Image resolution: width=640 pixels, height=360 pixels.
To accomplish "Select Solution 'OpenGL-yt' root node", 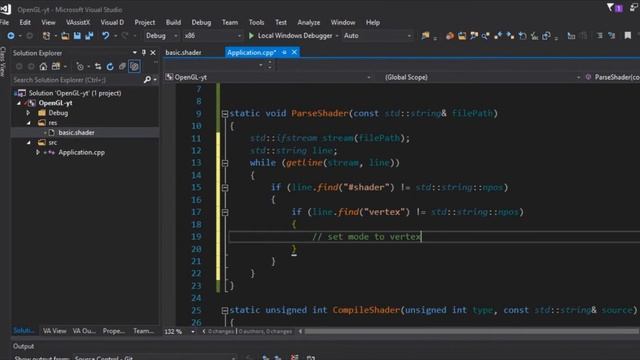I will [x=75, y=93].
